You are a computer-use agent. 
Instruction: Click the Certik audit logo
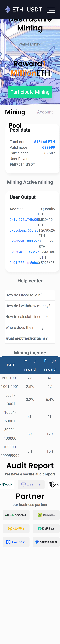tap(31, 484)
